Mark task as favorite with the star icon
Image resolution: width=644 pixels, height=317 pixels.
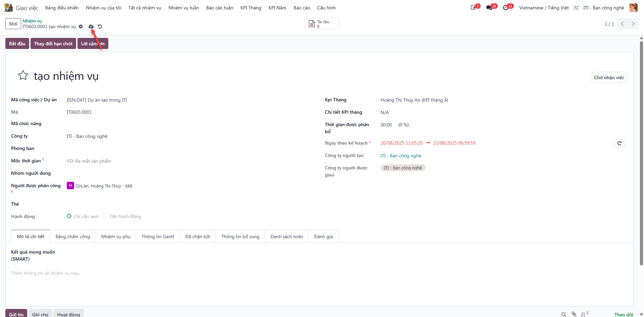click(23, 75)
